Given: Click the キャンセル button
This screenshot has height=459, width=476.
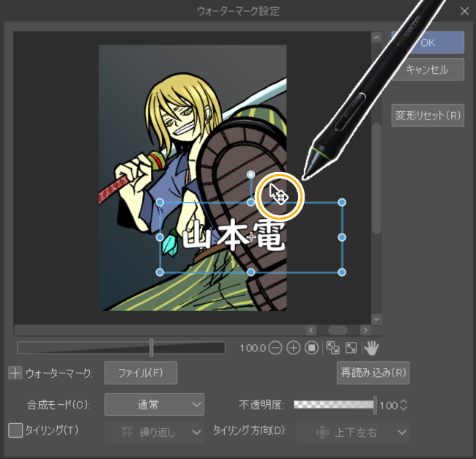Looking at the screenshot, I should pyautogui.click(x=428, y=70).
